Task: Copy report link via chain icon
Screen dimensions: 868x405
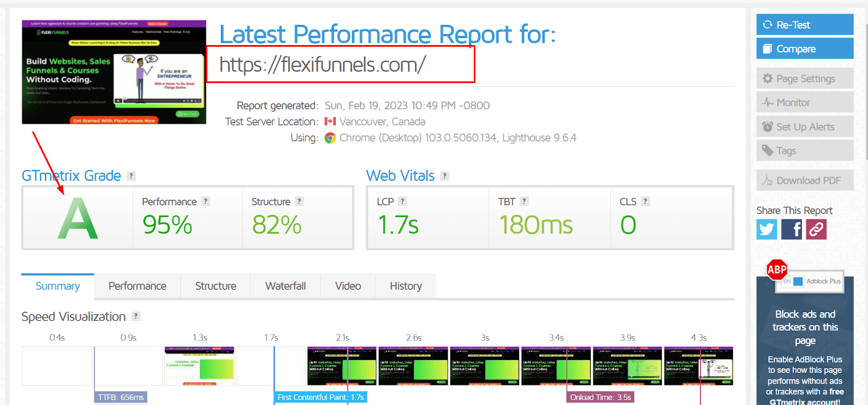Action: point(816,229)
